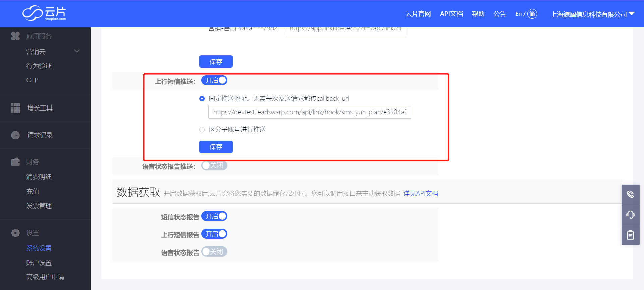The height and width of the screenshot is (290, 644).
Task: Open OTP in the sidebar
Action: [32, 80]
